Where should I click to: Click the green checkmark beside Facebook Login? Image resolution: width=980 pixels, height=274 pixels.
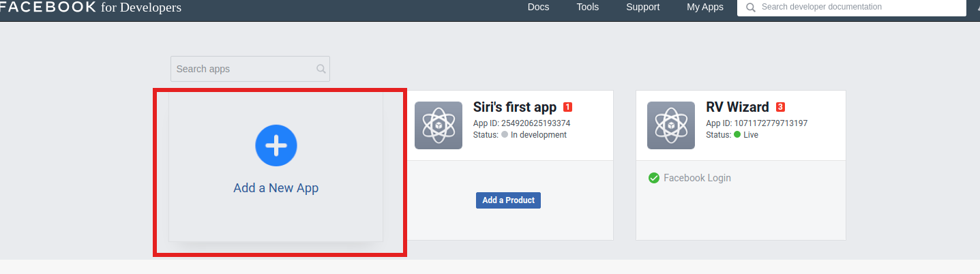click(654, 178)
